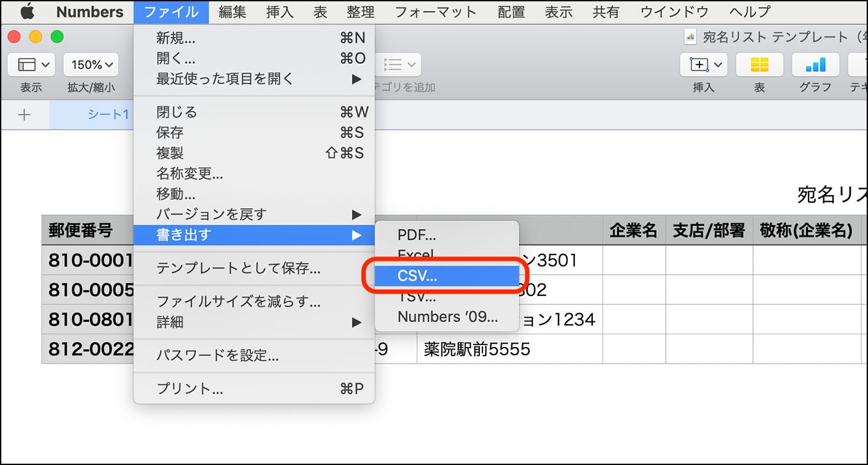Open the 表示 view dropdown in toolbar

[31, 64]
